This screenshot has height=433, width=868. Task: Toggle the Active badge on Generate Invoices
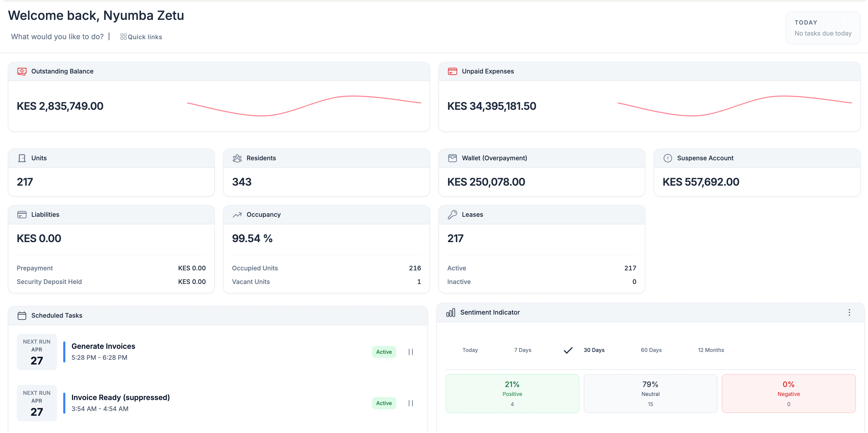pyautogui.click(x=384, y=352)
